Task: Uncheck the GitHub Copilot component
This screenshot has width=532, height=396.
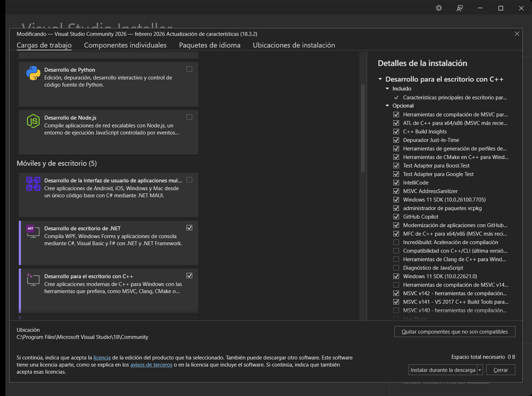Action: [396, 217]
